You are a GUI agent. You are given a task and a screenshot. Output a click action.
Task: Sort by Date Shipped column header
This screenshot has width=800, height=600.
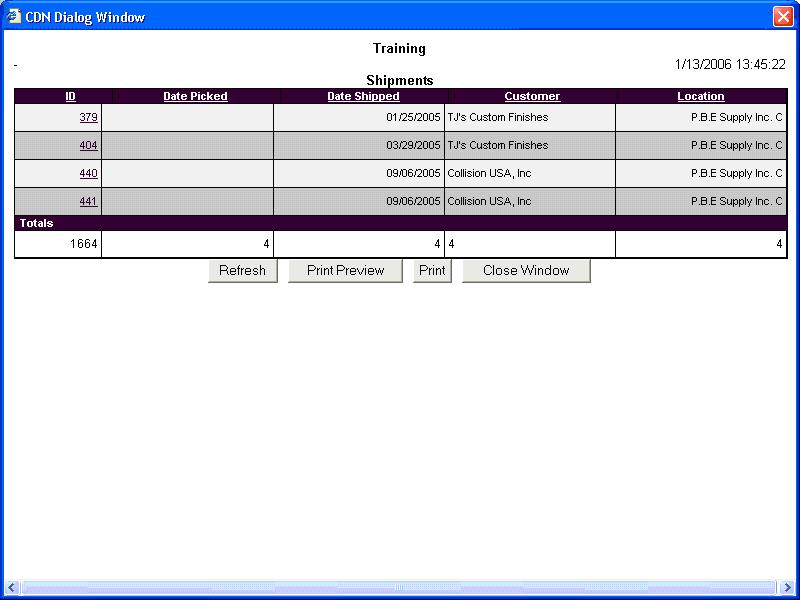pyautogui.click(x=363, y=96)
